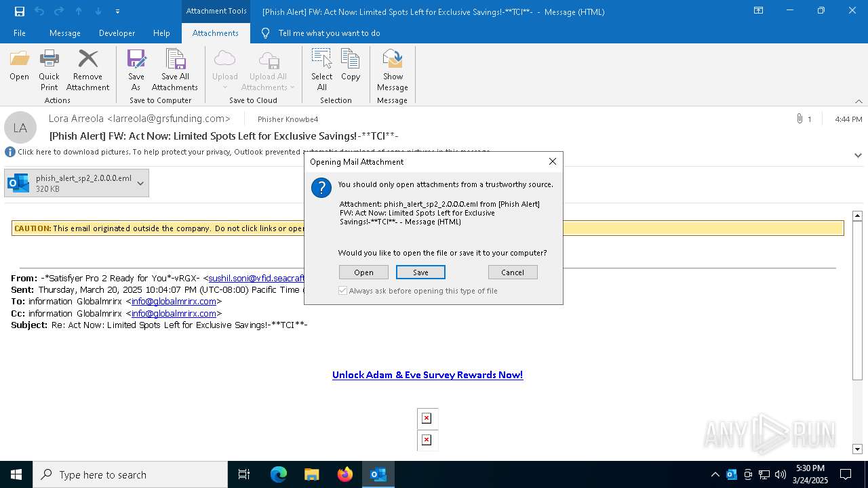Click the Cc info@globalmrirx.com link
The width and height of the screenshot is (868, 488).
point(174,313)
